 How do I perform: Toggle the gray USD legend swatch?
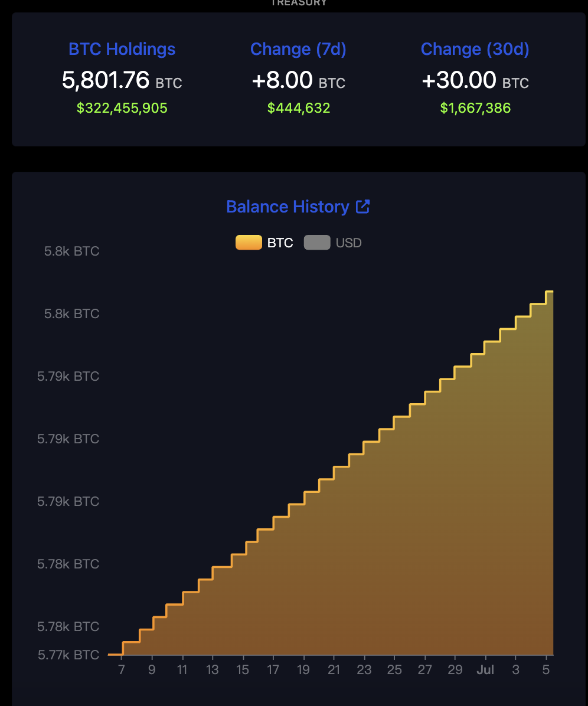[x=317, y=243]
